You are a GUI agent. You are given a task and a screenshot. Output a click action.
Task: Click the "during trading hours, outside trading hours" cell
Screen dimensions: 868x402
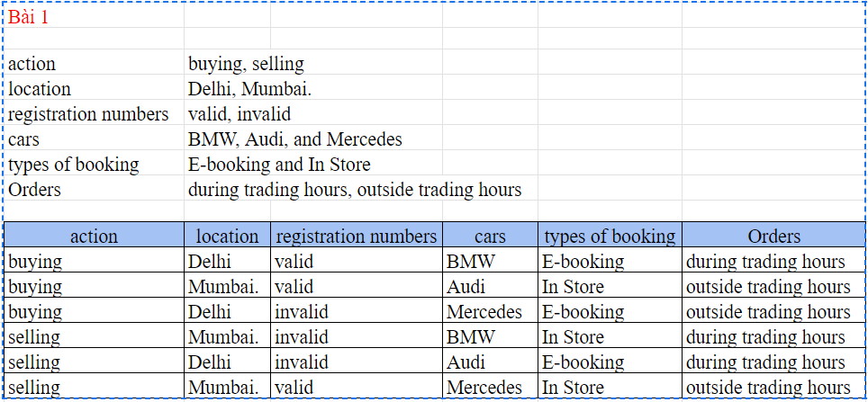click(x=355, y=190)
